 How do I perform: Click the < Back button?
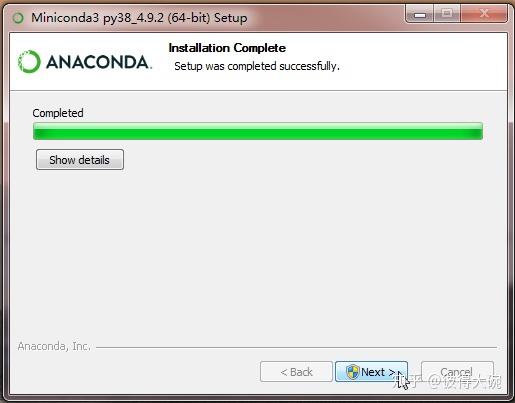296,371
